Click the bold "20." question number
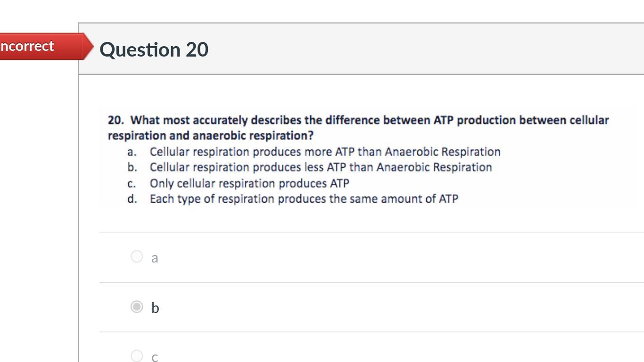This screenshot has width=644, height=362. (x=116, y=121)
